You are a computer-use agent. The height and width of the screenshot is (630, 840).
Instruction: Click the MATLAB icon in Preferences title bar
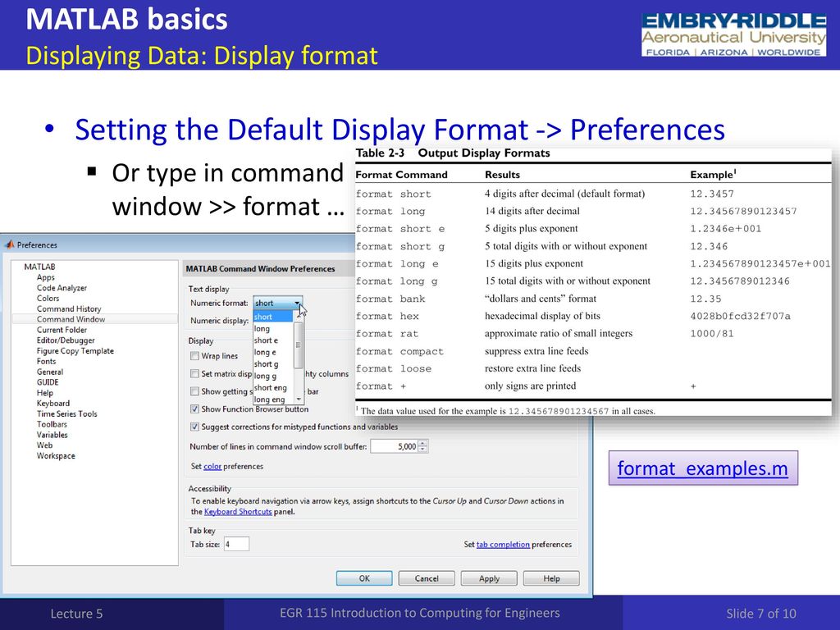point(9,244)
